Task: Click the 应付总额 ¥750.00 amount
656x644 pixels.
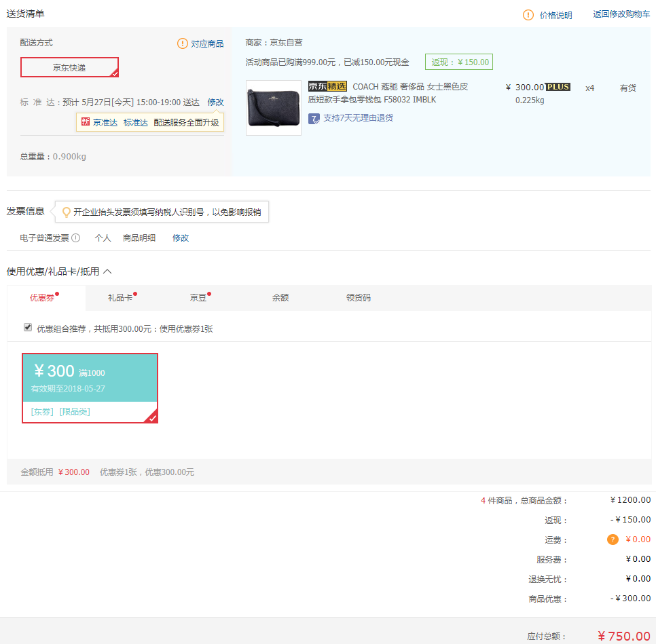Action: 624,636
